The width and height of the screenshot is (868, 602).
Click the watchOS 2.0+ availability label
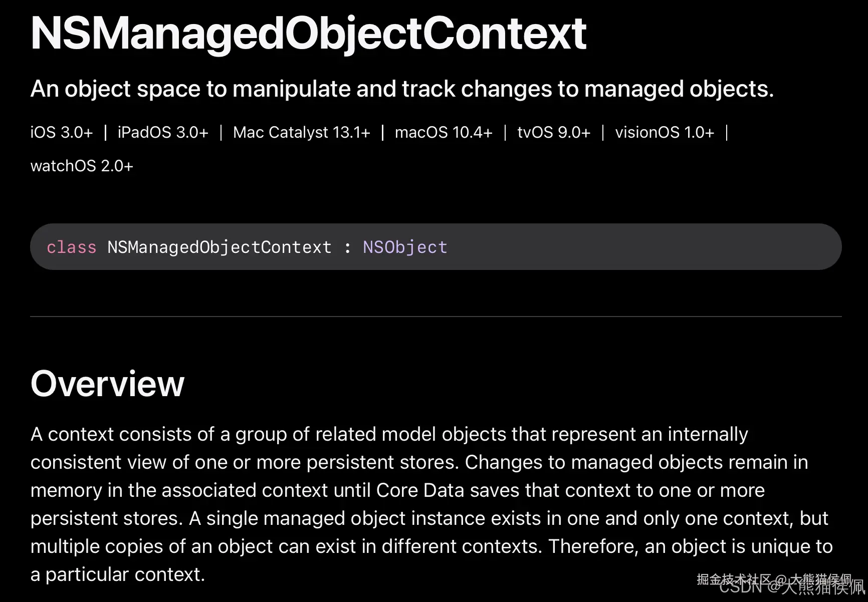point(82,166)
